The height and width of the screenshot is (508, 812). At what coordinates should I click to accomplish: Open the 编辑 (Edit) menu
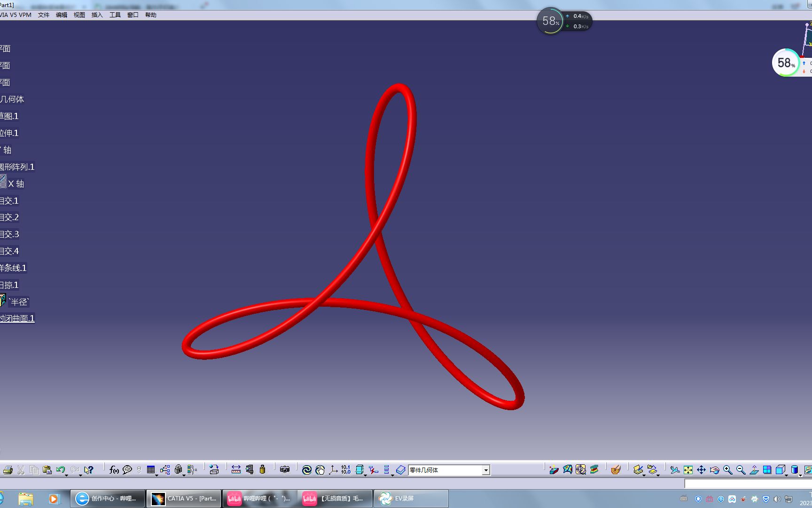(x=62, y=15)
